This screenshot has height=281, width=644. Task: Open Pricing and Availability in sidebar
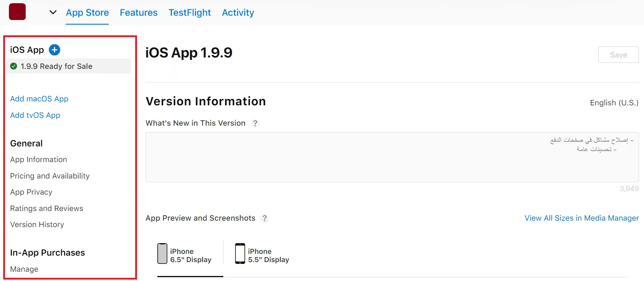tap(50, 176)
